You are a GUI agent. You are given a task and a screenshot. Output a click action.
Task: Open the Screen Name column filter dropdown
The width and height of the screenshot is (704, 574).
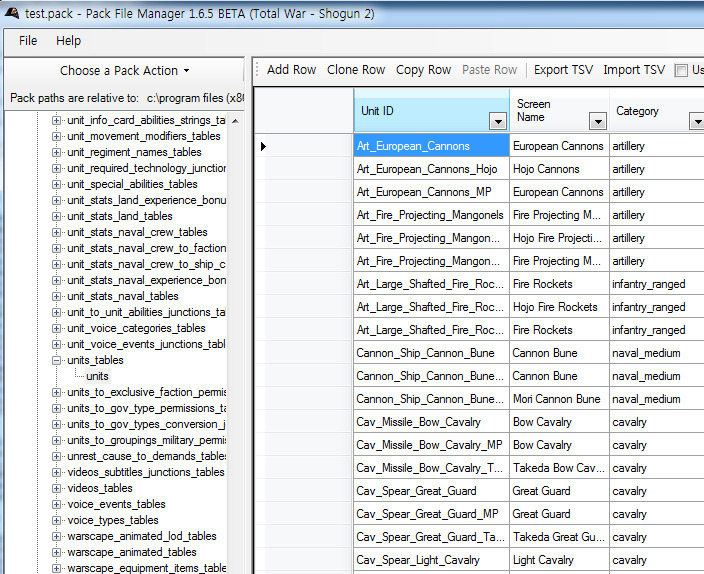tap(597, 122)
